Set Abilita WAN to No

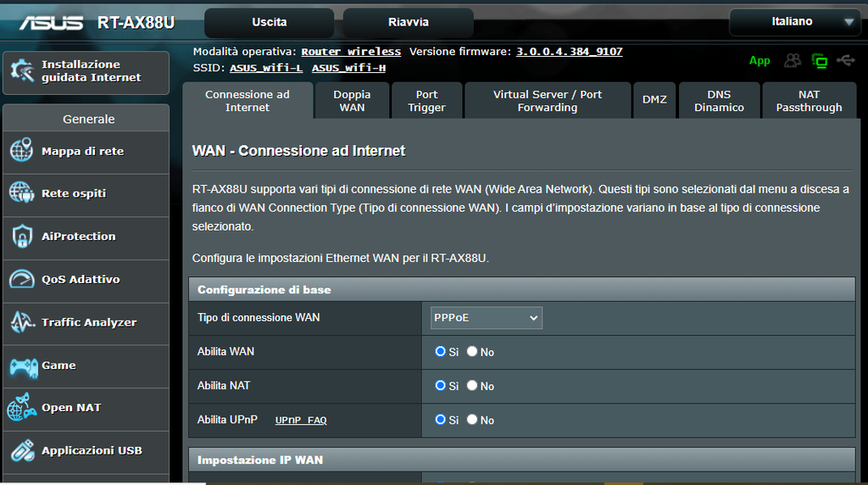coord(471,352)
